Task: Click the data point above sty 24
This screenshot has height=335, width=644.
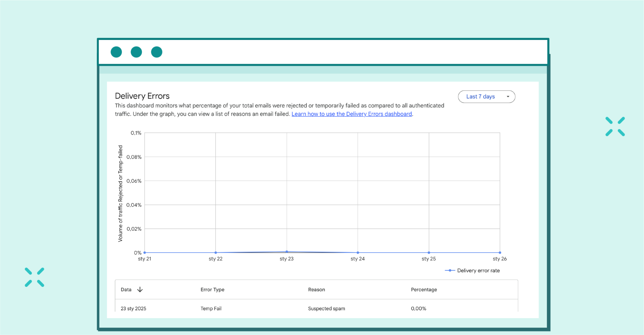Action: [358, 252]
